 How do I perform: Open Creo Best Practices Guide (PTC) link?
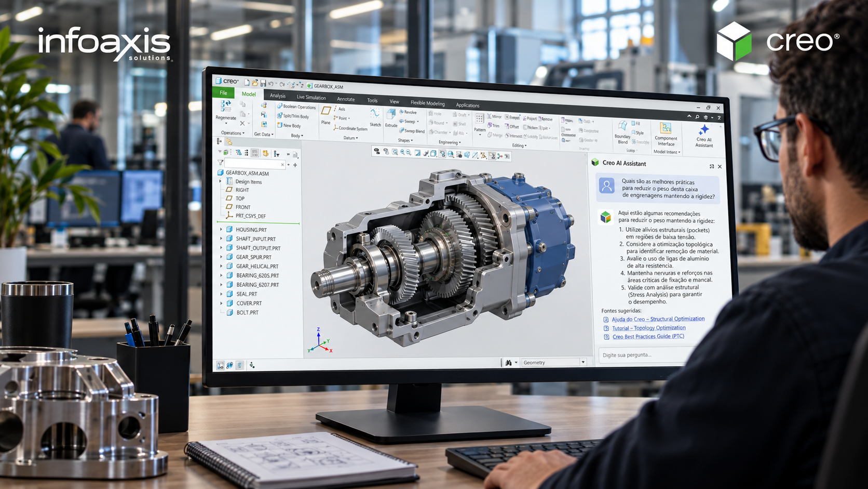[648, 337]
